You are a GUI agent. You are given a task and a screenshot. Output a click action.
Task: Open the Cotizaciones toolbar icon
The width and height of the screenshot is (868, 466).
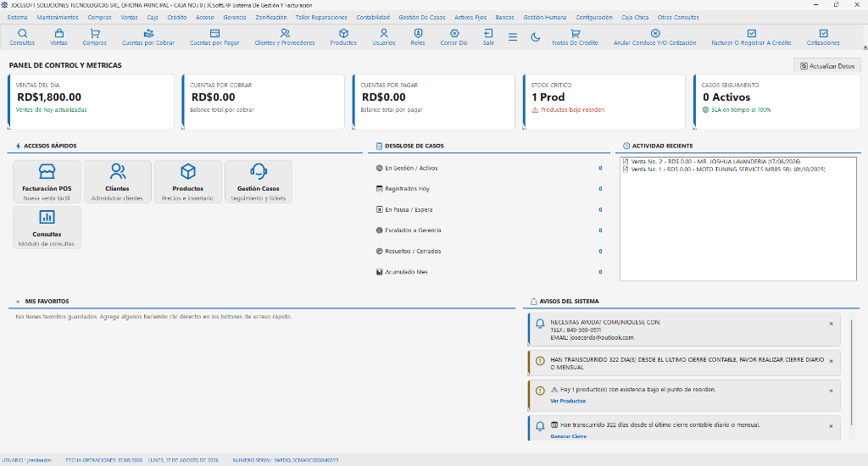pyautogui.click(x=823, y=37)
